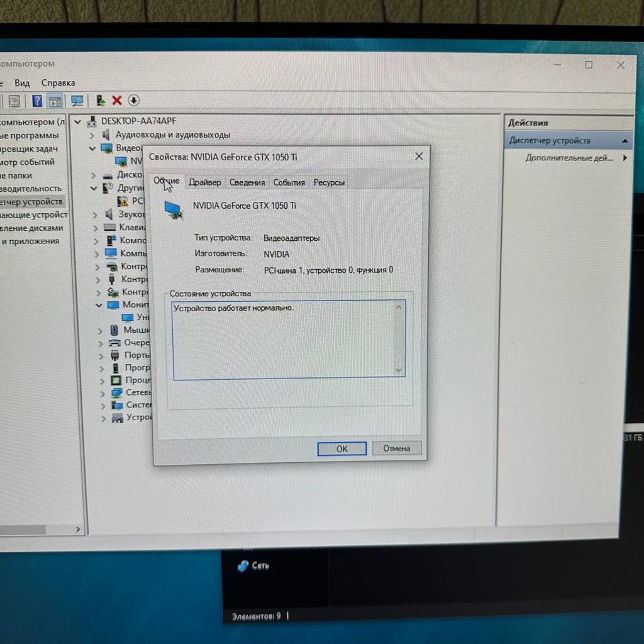Collapse the DESKTOP-AA74APF root node
The image size is (644, 644).
(77, 121)
